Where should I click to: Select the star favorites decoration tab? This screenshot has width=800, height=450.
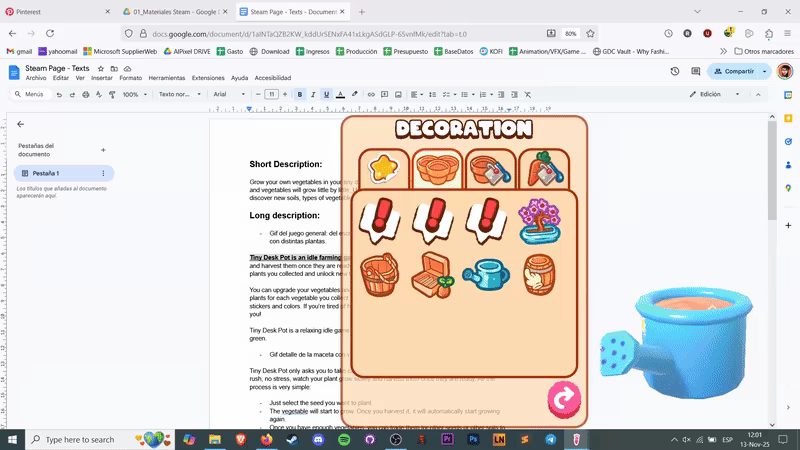[x=384, y=169]
